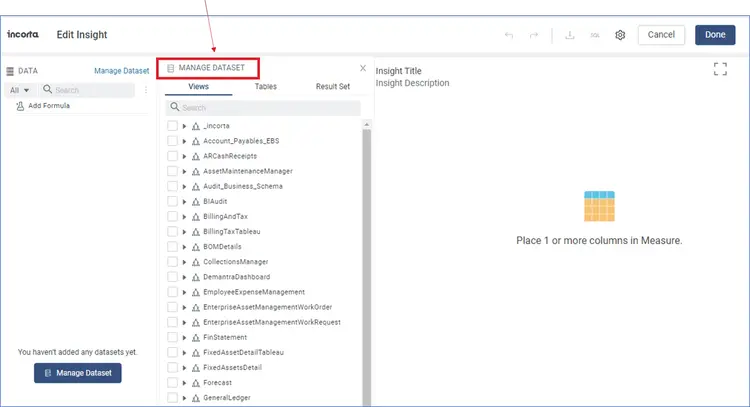Click the table visualization placeholder icon
Image resolution: width=750 pixels, height=407 pixels.
[x=599, y=206]
